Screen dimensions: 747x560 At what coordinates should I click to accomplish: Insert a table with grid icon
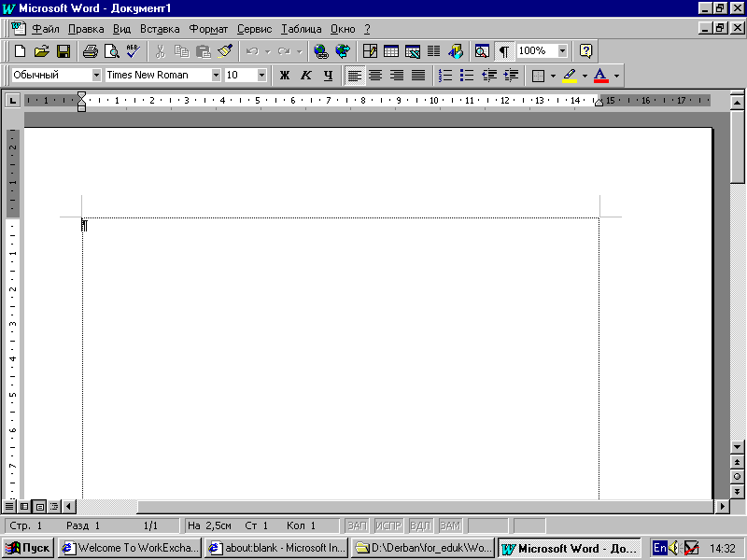click(x=391, y=51)
